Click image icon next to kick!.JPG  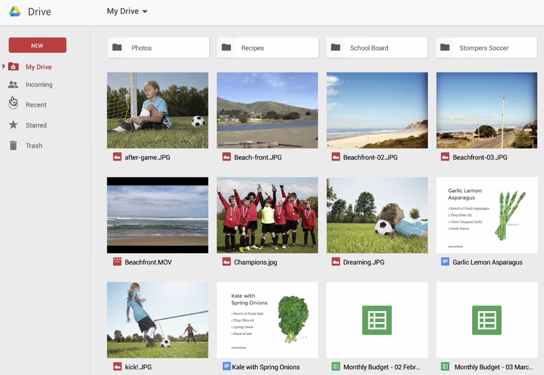[117, 366]
